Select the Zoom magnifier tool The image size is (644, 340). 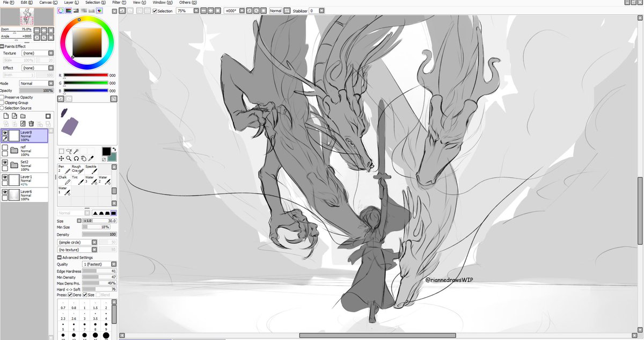point(69,158)
